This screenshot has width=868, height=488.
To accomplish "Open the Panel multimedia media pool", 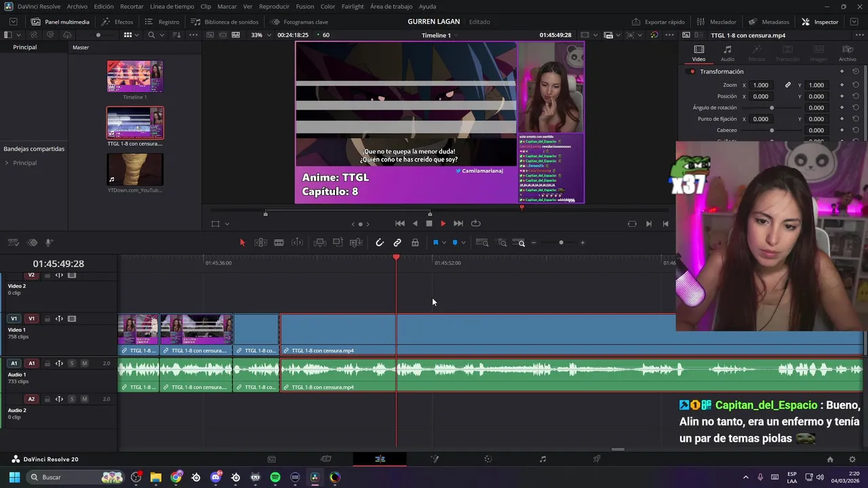I will [x=60, y=22].
